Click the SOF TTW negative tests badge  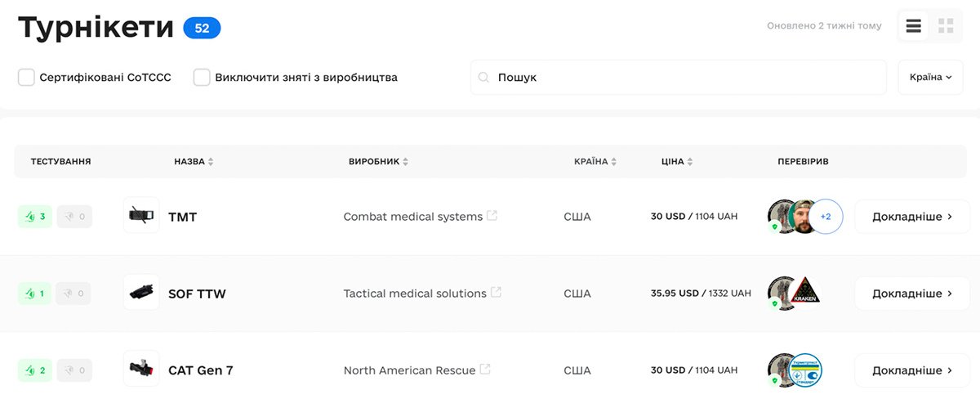tap(74, 294)
